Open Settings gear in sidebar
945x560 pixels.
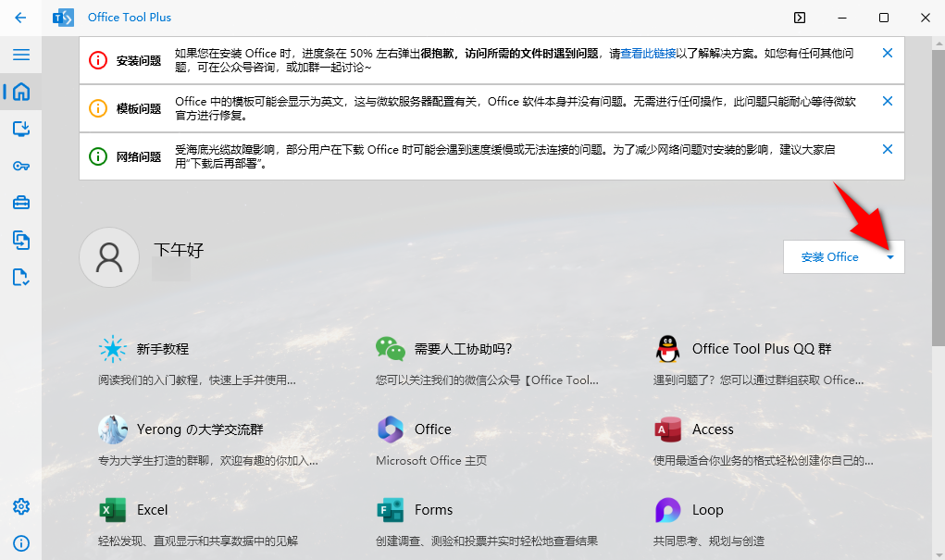click(x=21, y=506)
